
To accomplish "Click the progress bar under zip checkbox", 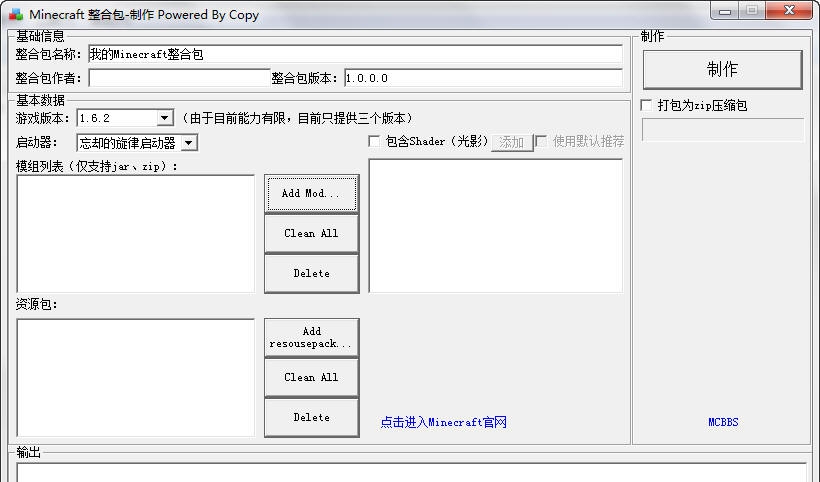I will click(x=723, y=130).
